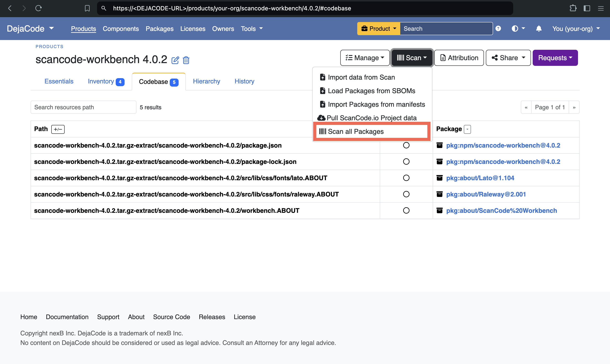Click the PRODUCTS breadcrumb link
This screenshot has height=364, width=610.
coord(49,47)
